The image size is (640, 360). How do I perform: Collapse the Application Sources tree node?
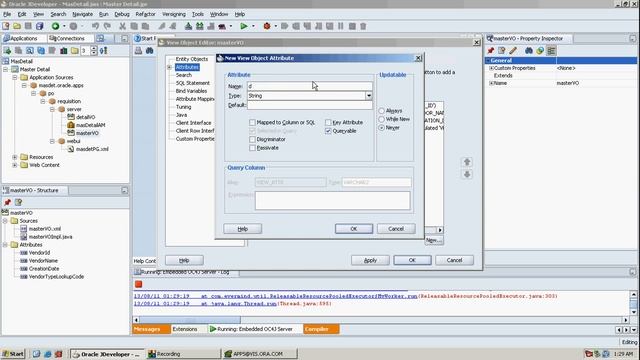tap(15, 77)
